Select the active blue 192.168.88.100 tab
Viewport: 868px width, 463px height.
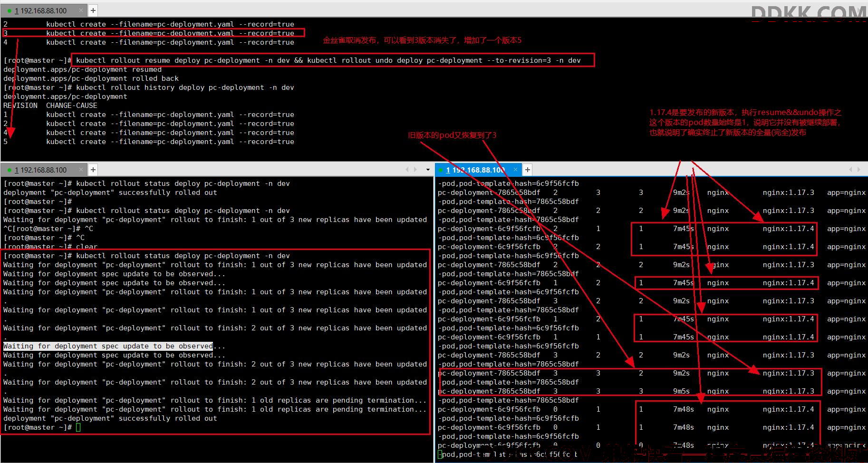(x=478, y=170)
